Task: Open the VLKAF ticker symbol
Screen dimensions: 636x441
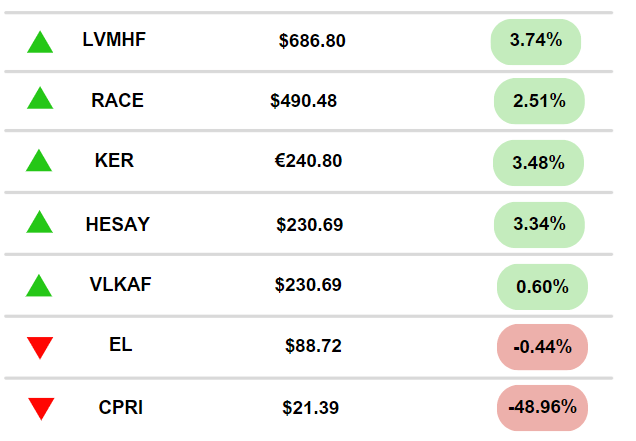Action: click(120, 284)
